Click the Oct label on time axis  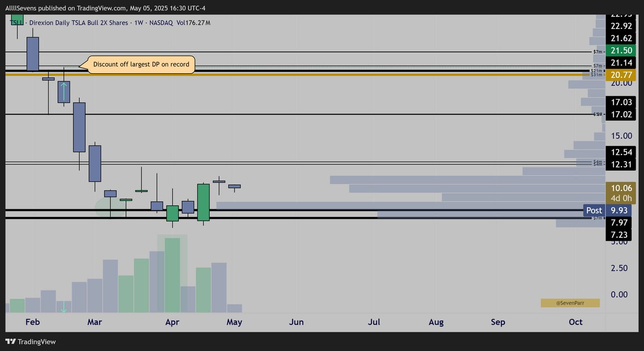576,322
